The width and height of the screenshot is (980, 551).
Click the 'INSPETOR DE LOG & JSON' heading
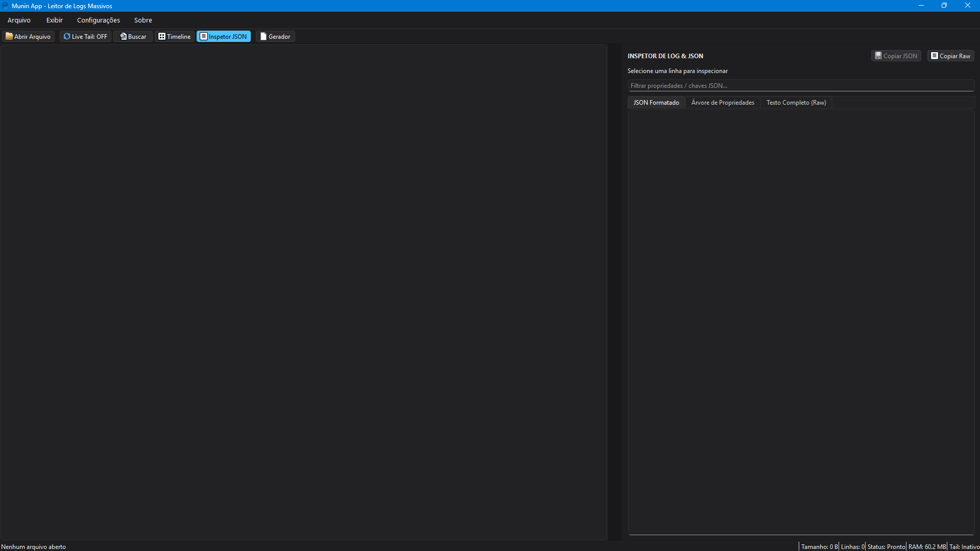pos(665,56)
